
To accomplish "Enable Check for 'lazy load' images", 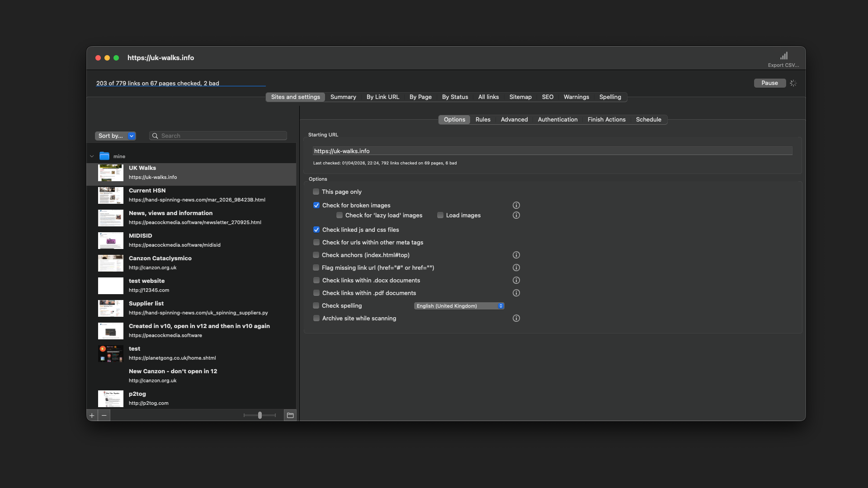I will [340, 215].
